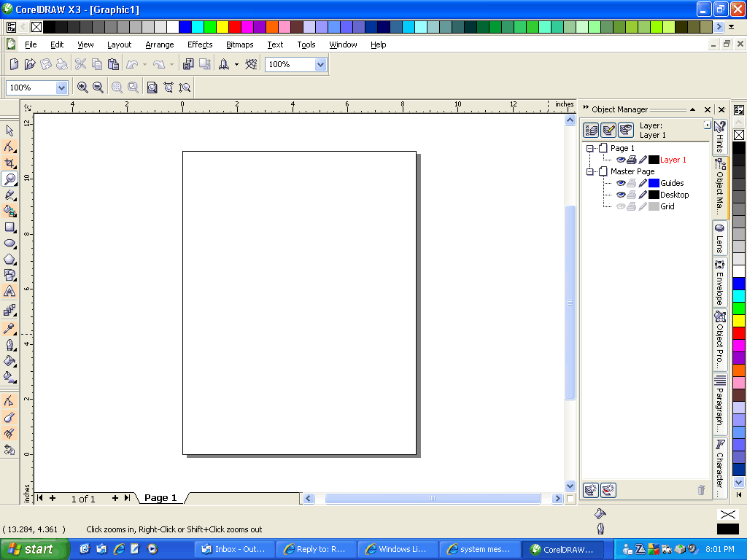Click the New Master Layer button
Viewport: 747px width, 560px height.
pyautogui.click(x=608, y=490)
